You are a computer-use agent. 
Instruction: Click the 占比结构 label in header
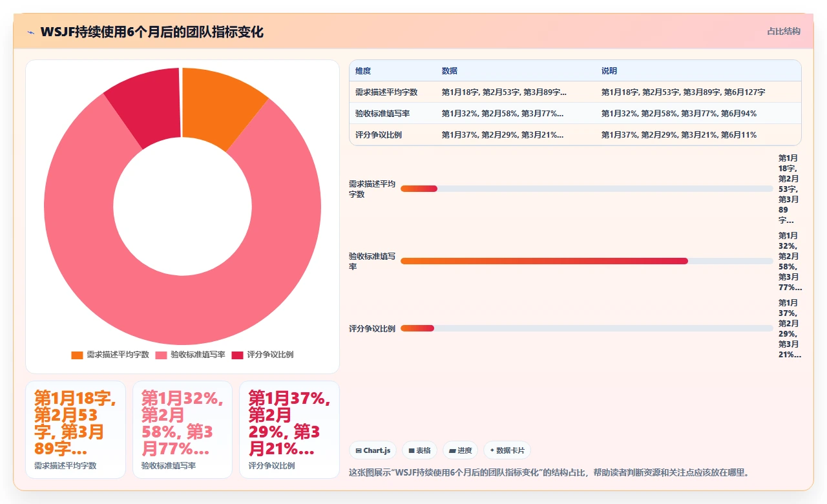pos(784,31)
